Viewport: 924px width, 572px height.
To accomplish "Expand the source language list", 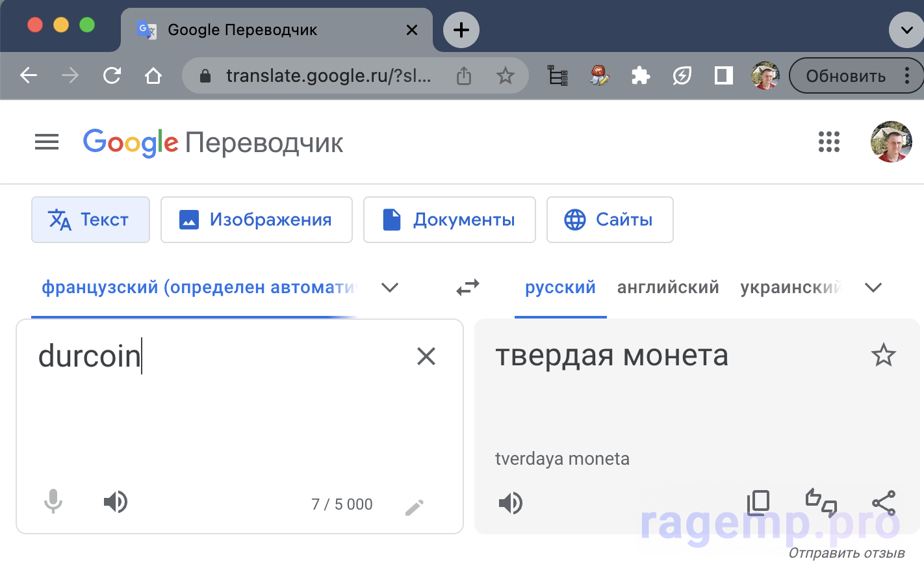I will point(390,287).
